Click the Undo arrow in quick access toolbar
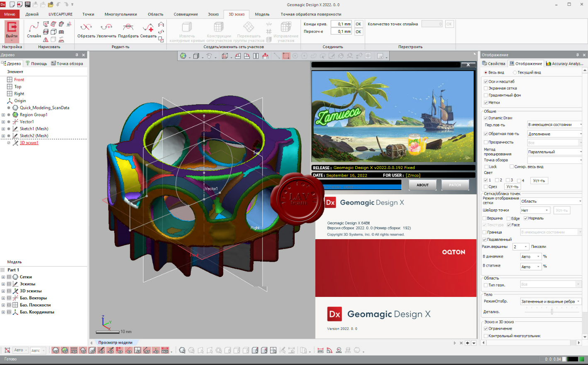Image resolution: width=588 pixels, height=365 pixels. pos(58,5)
